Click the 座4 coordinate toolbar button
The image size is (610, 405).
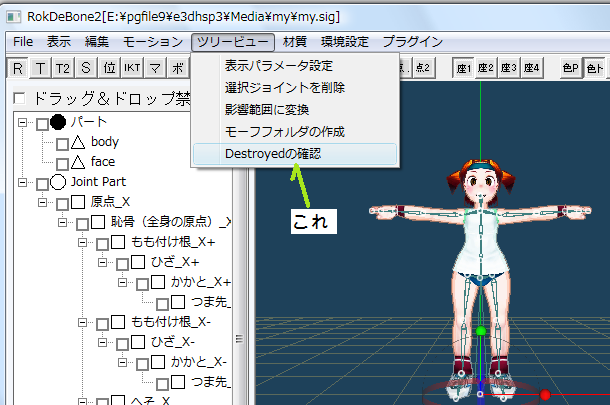531,68
